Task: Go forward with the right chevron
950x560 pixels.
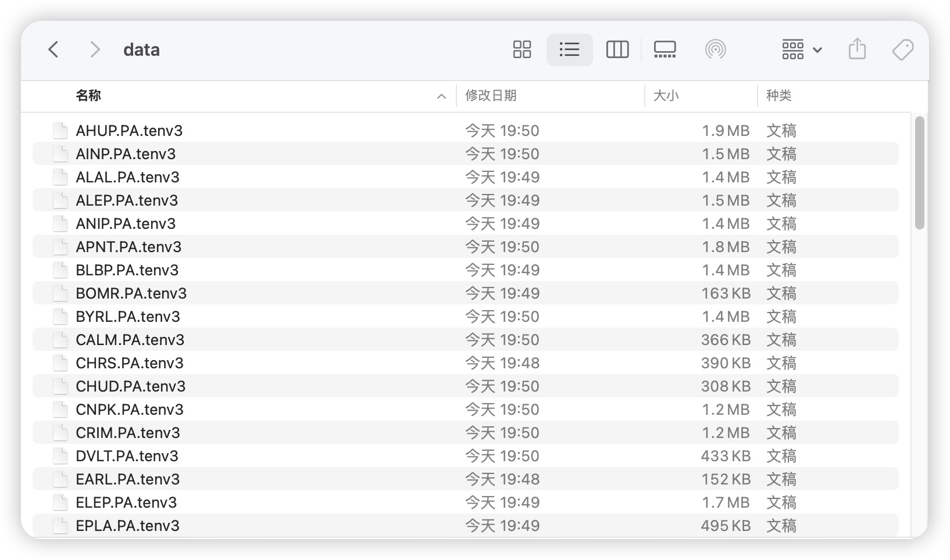Action: [x=95, y=49]
